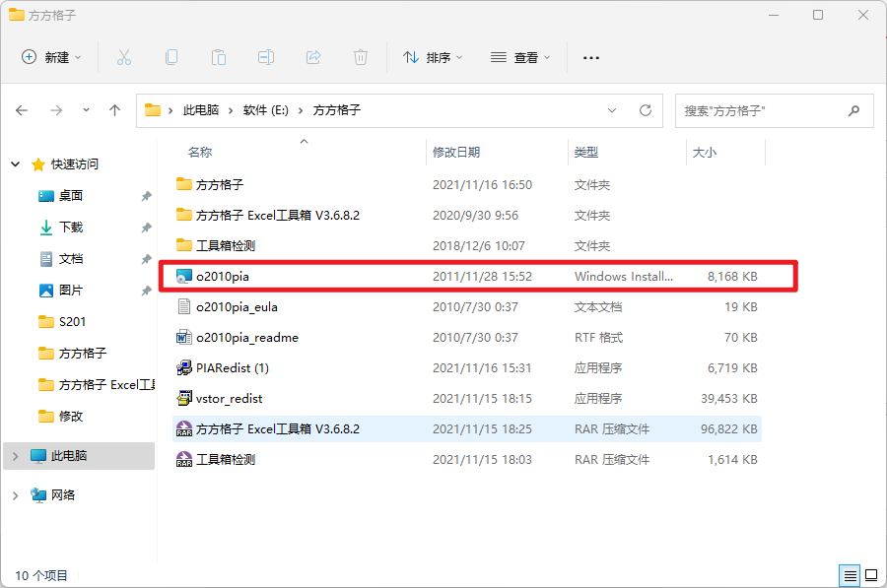The height and width of the screenshot is (588, 887).
Task: Expand chevron after 此电脑 in address bar
Action: [231, 111]
